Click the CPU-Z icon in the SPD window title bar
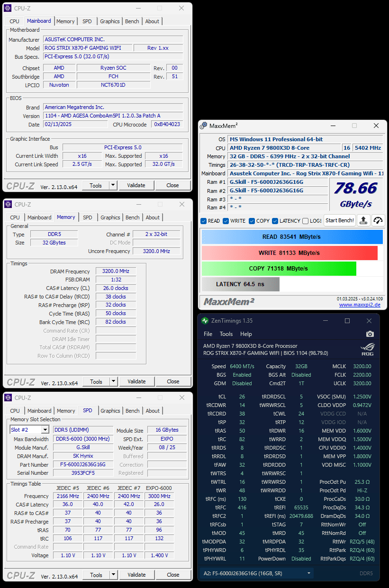Screen dimensions: 389x588 pos(8,398)
